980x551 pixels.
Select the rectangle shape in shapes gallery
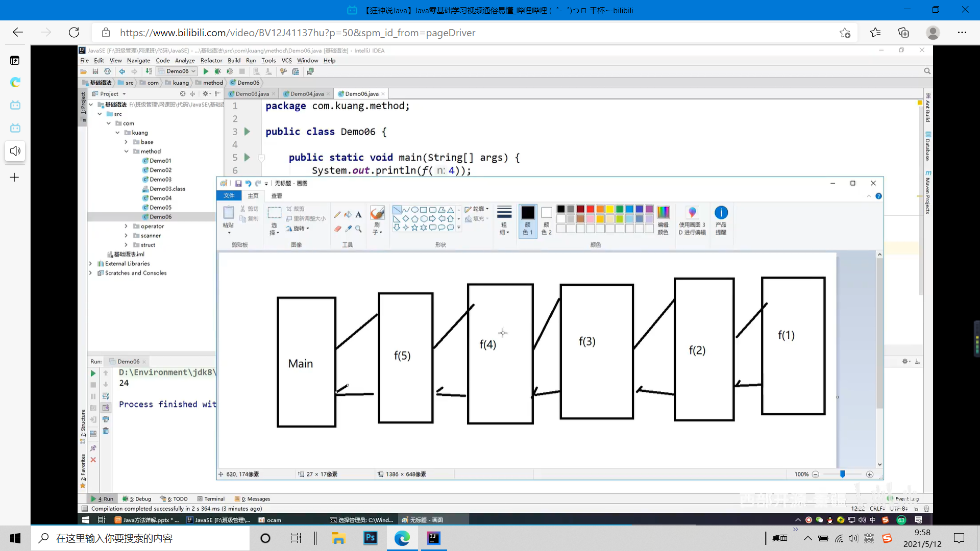point(424,210)
